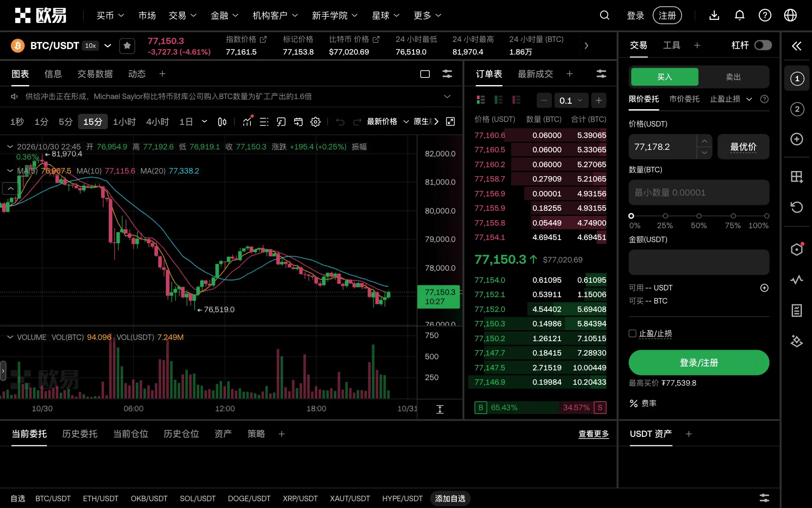Open order book depth 0.1 dropdown
The width and height of the screenshot is (812, 508).
pos(571,101)
